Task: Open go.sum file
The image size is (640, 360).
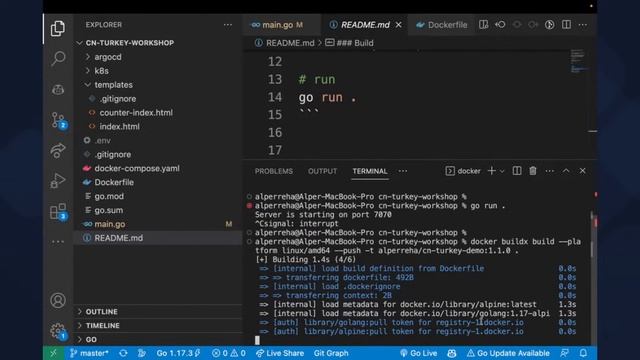Action: [109, 210]
